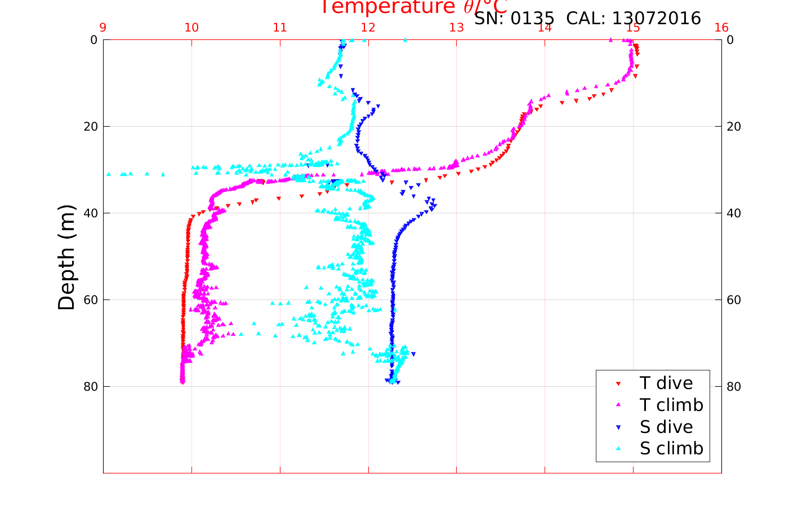The image size is (798, 532).
Task: Click the 'S climb' legend entry
Action: pyautogui.click(x=671, y=449)
